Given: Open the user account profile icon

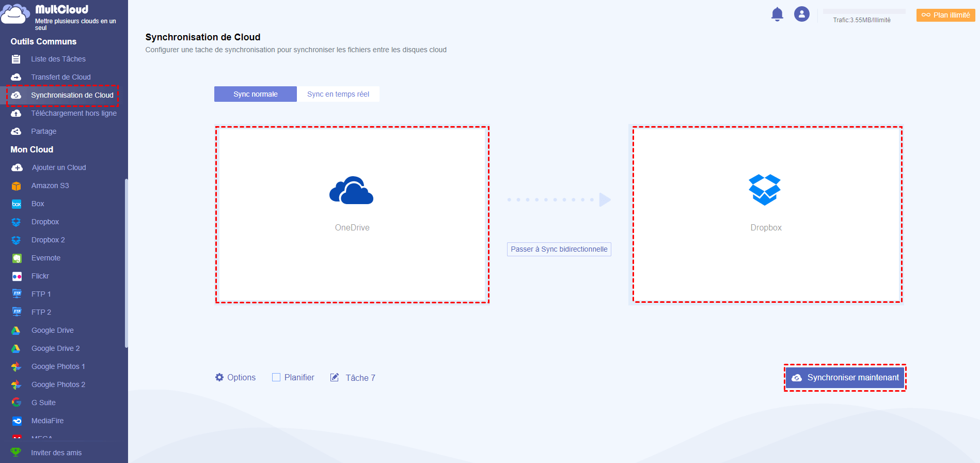Looking at the screenshot, I should point(802,14).
